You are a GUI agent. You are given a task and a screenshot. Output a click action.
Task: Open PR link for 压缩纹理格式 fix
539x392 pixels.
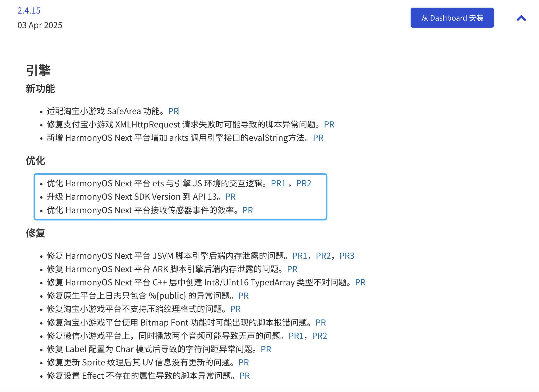(235, 309)
